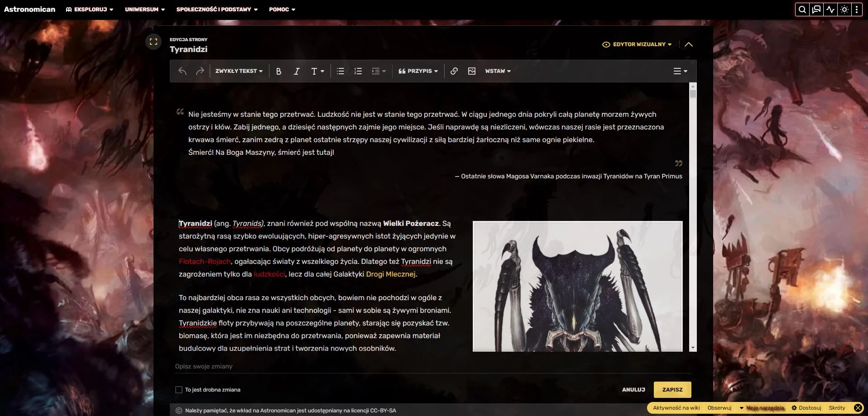Click the 'Drogi Mlecznej' link
The width and height of the screenshot is (868, 416).
(x=391, y=274)
